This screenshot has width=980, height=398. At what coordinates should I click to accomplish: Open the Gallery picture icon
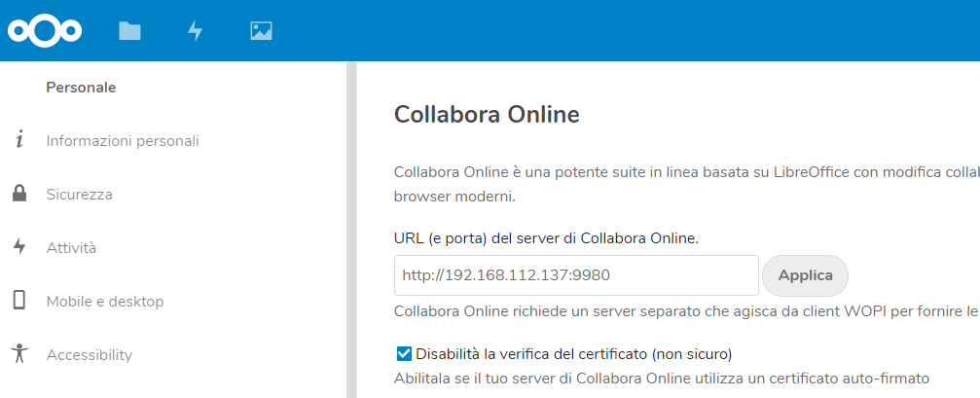[x=261, y=30]
